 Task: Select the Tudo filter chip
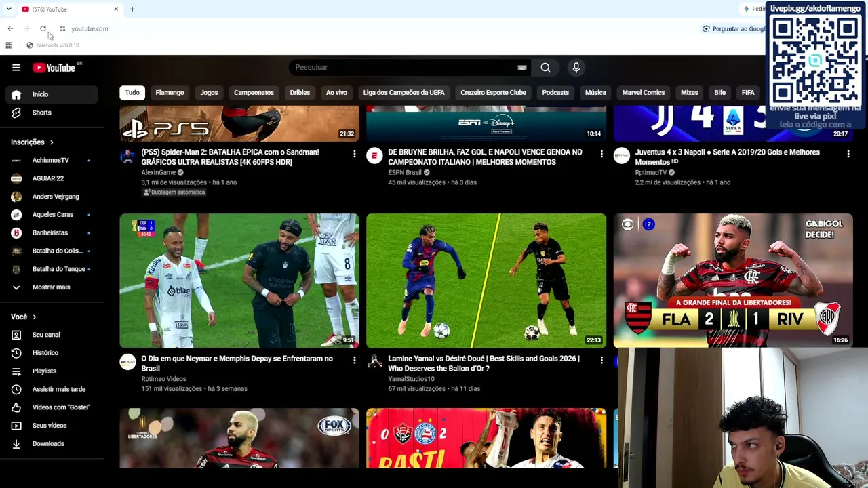click(x=132, y=93)
